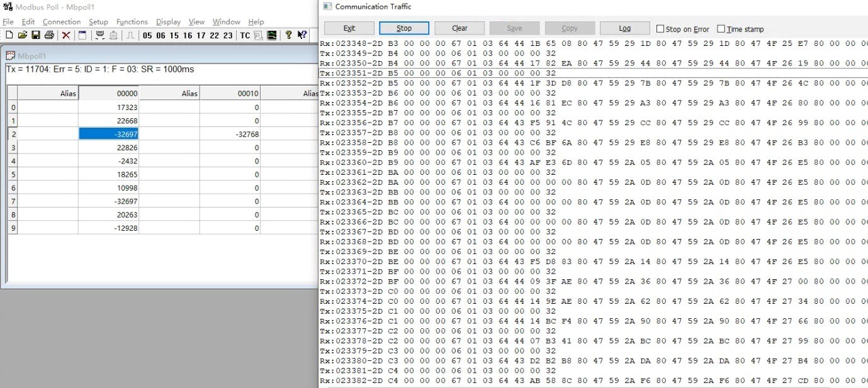Screen dimensions: 868x388
Task: Select the cell with value -32768
Action: [x=230, y=134]
